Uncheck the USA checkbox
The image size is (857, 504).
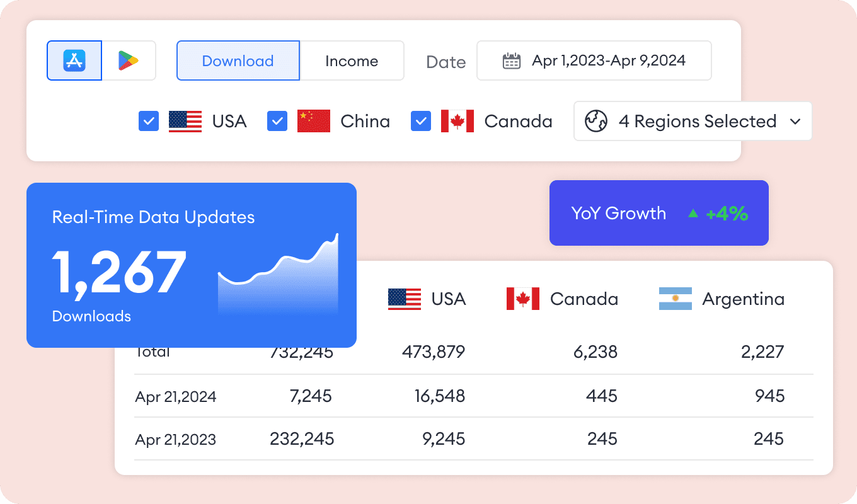[x=149, y=121]
